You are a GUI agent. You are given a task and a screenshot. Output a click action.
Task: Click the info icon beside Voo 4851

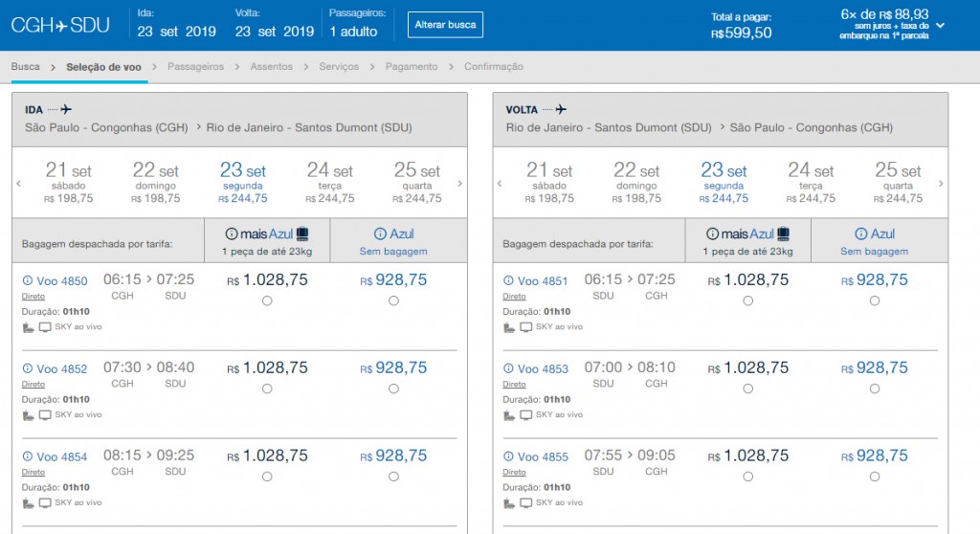coord(509,280)
